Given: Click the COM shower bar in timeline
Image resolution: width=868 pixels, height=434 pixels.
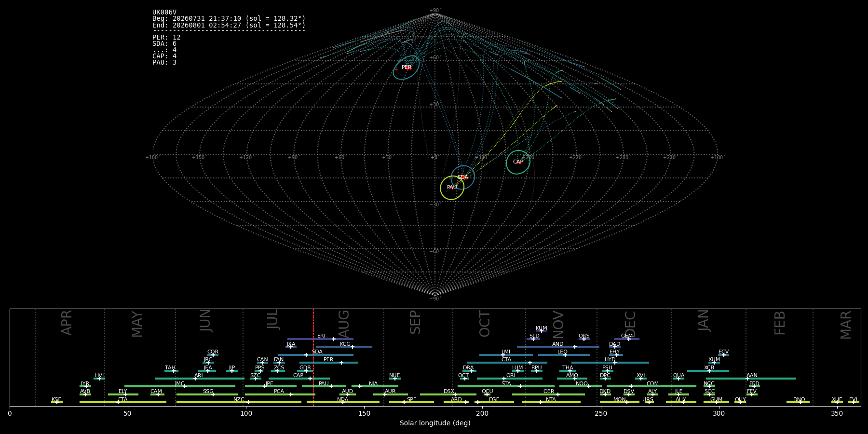Looking at the screenshot, I should (x=651, y=386).
